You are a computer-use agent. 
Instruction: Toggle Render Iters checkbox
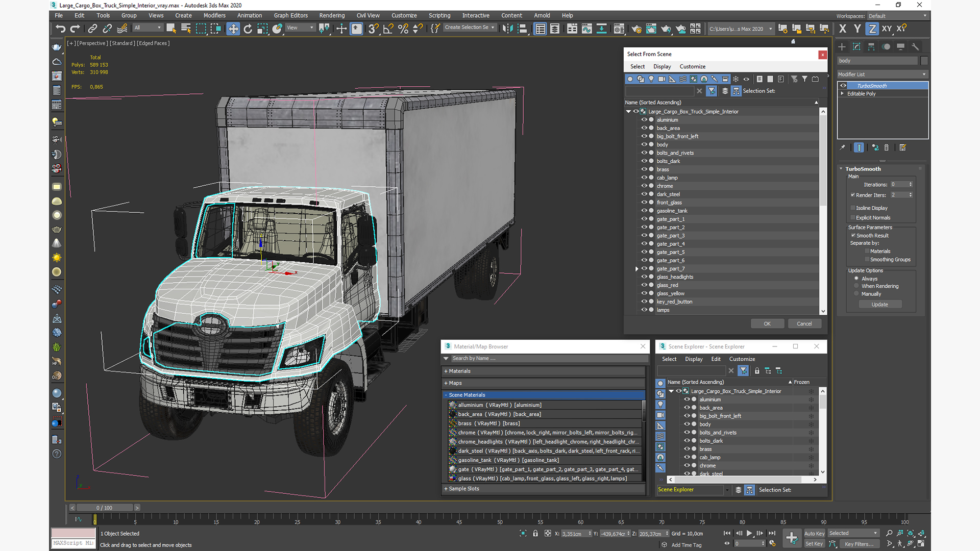tap(853, 195)
